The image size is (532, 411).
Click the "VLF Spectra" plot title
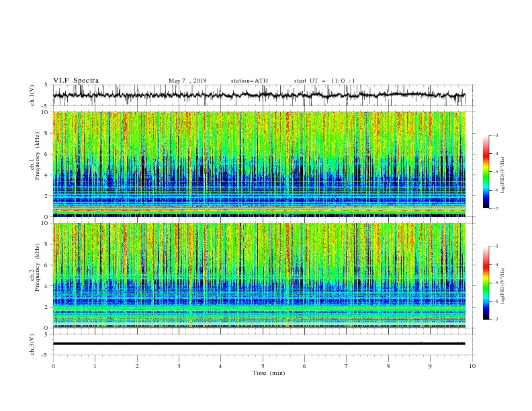click(76, 81)
